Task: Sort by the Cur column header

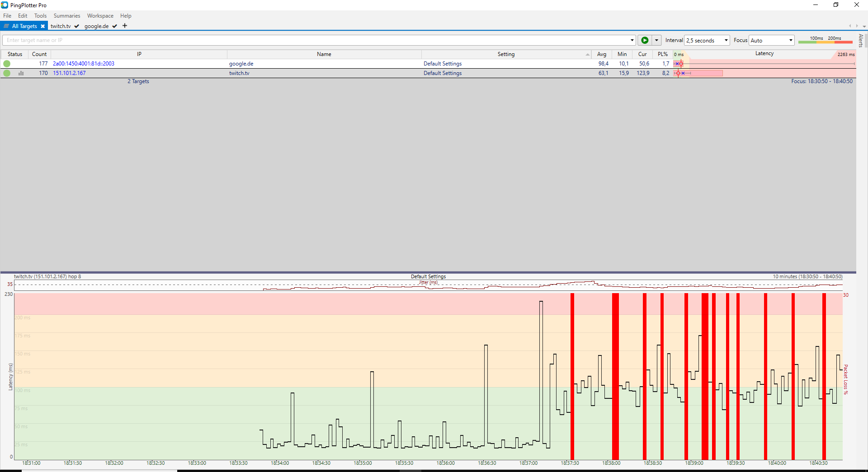Action: [x=642, y=54]
